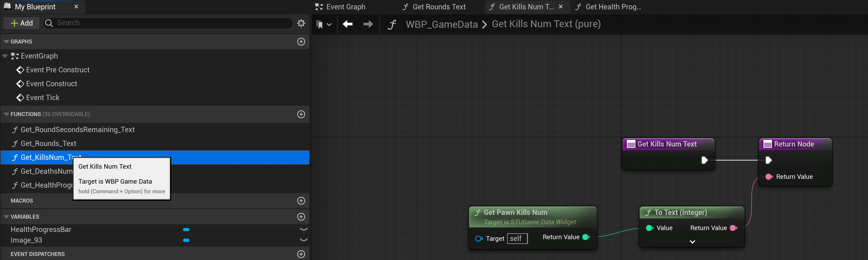Click the Value input pin
Image resolution: width=868 pixels, height=260 pixels.
point(649,228)
